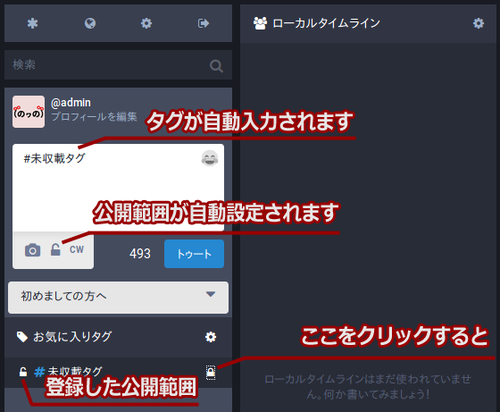Open the emoji picker in compose box
This screenshot has height=412, width=500.
coord(210,158)
